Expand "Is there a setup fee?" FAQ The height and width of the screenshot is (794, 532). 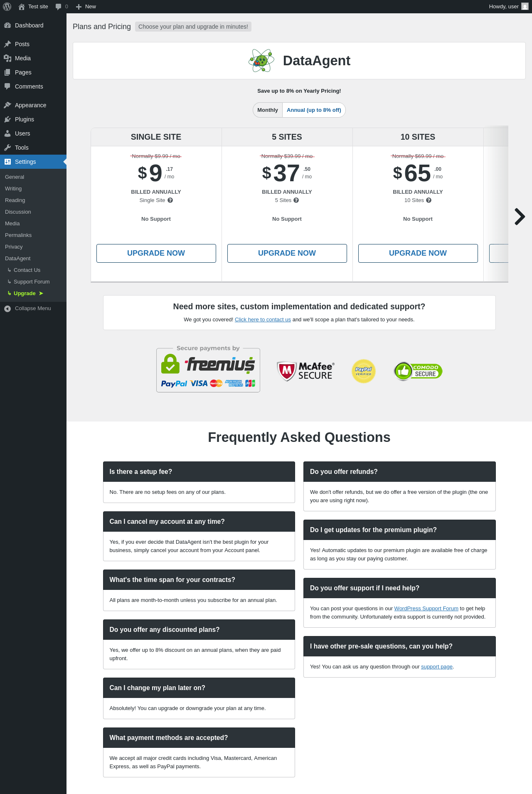click(199, 472)
